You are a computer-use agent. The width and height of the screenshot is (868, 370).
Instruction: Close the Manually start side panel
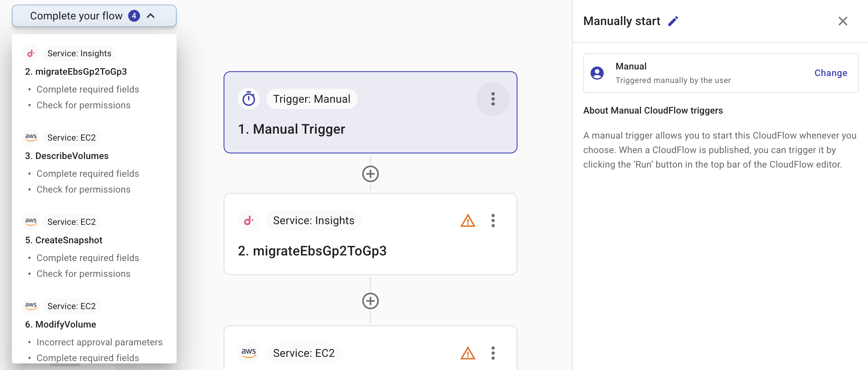pyautogui.click(x=843, y=21)
